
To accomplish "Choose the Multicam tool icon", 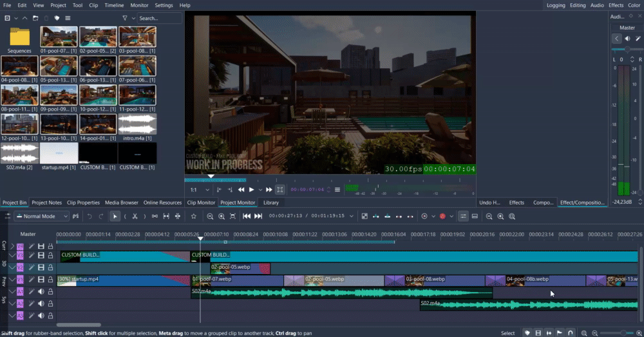I will coord(178,216).
